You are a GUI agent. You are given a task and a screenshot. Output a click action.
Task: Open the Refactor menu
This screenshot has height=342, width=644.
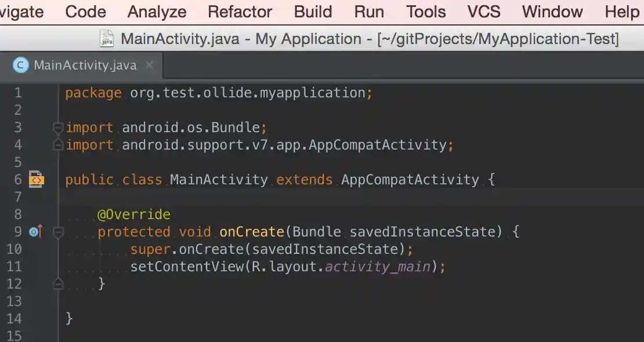(240, 12)
